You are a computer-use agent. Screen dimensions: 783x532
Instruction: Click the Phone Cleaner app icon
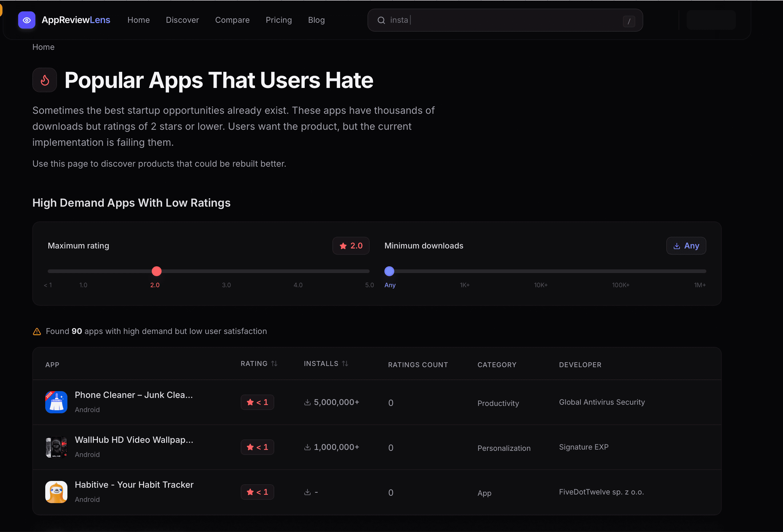click(56, 402)
